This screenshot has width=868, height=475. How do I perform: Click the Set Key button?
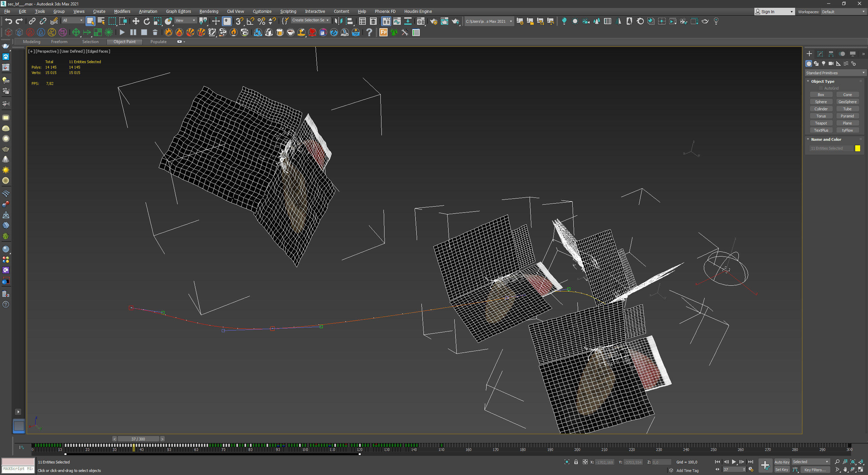point(782,470)
